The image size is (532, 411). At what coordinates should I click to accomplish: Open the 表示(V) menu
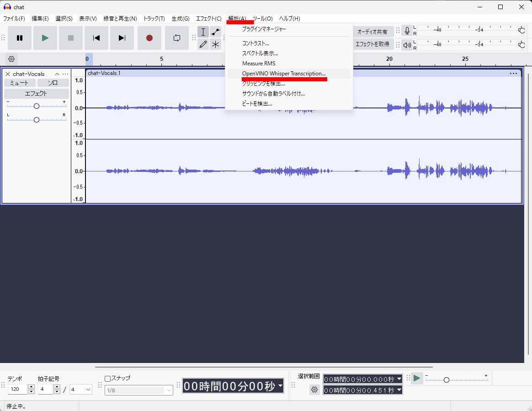(88, 19)
